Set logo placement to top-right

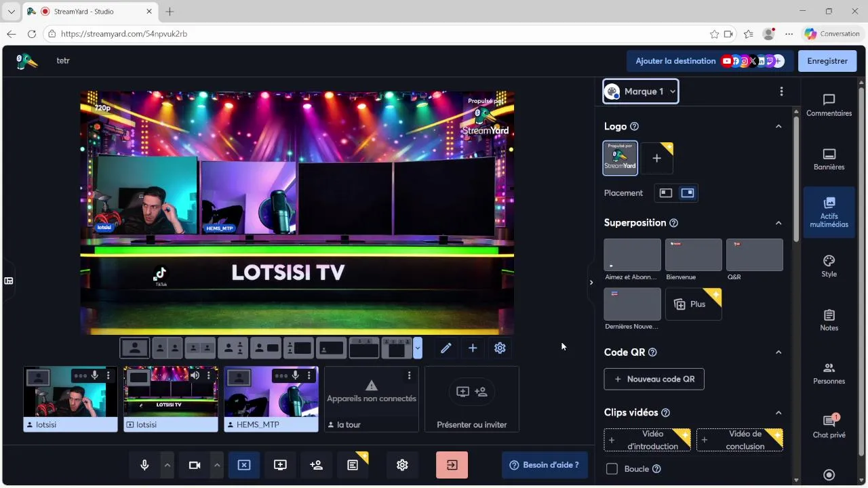pyautogui.click(x=687, y=193)
